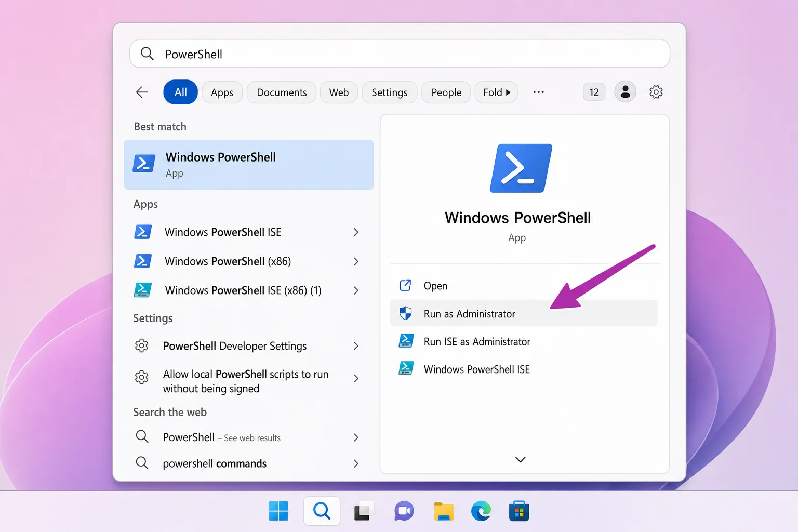Click 'Windows PowerShell (x86)' result text
Screen dimensions: 798x532
click(x=228, y=261)
